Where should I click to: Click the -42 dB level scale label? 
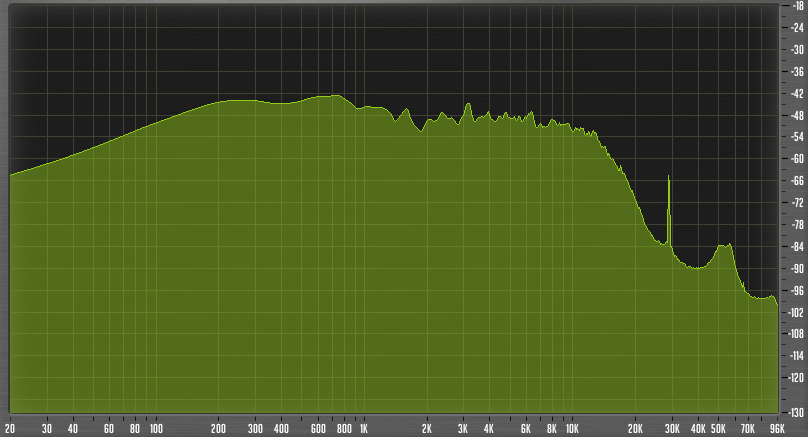pos(797,94)
